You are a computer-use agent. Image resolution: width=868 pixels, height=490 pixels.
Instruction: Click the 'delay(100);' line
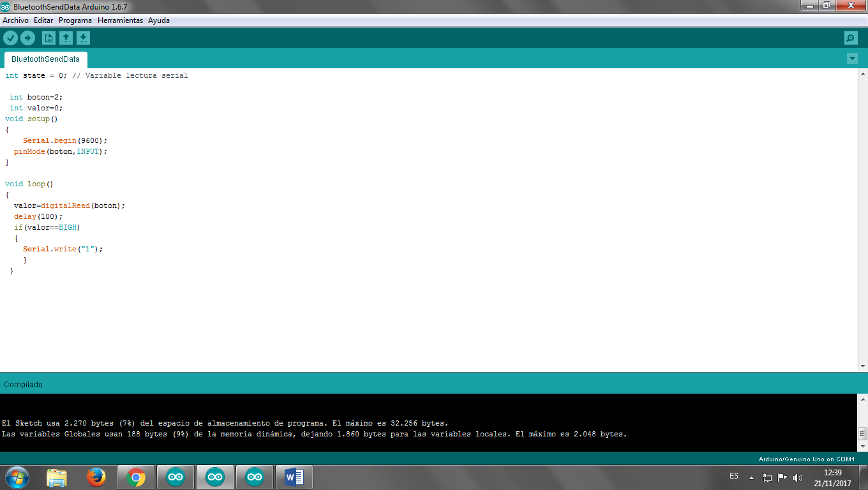[x=38, y=216]
